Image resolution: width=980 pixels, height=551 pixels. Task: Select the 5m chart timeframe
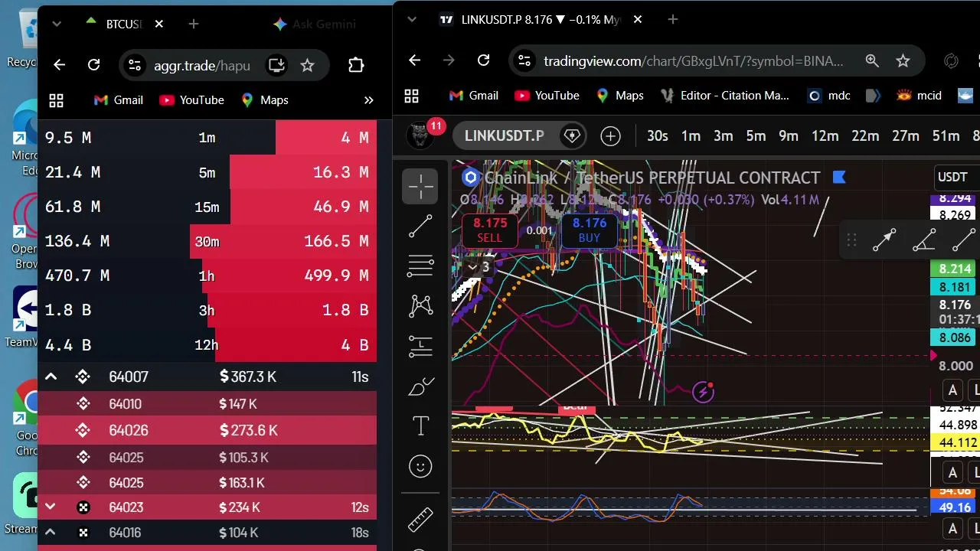pyautogui.click(x=756, y=136)
